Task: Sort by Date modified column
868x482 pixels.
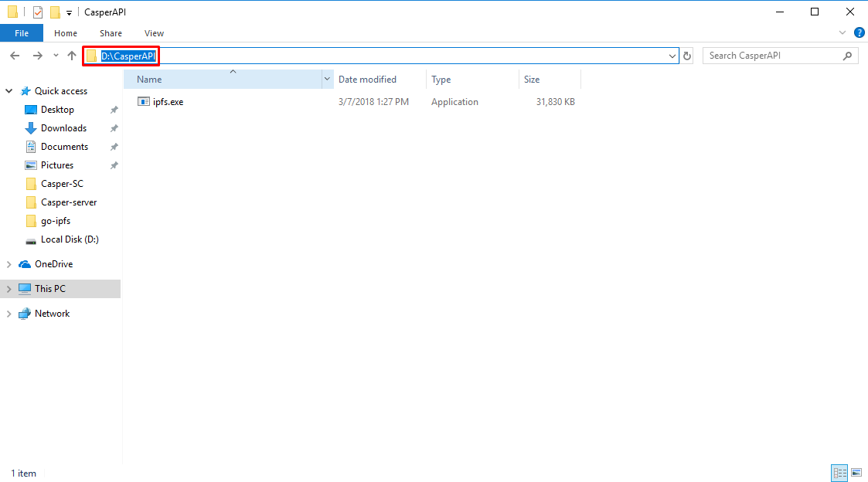Action: click(380, 79)
